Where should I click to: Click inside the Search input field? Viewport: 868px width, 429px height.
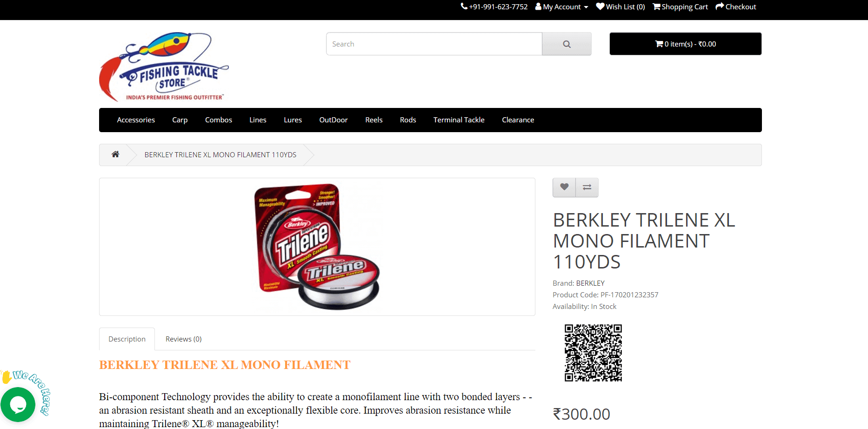click(x=434, y=44)
